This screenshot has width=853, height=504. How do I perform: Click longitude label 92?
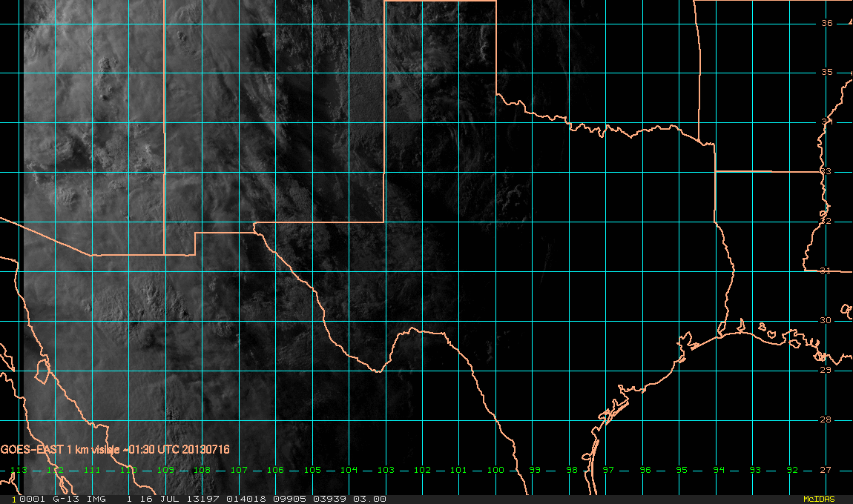pos(792,470)
